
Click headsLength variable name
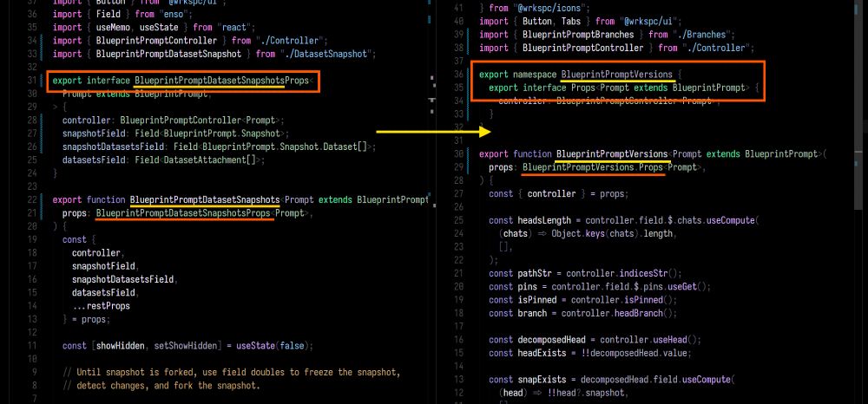544,220
